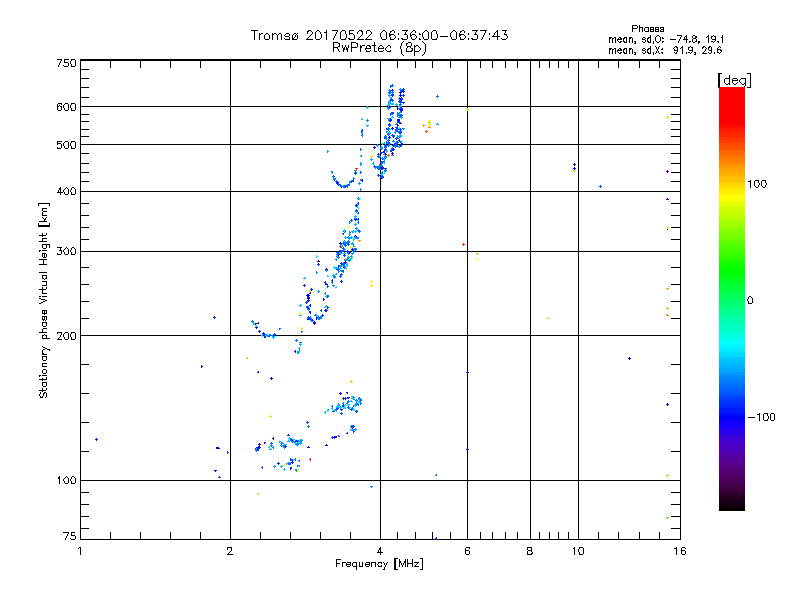This screenshot has height=600, width=800.
Task: Click the x-axis label '2'
Action: click(230, 551)
